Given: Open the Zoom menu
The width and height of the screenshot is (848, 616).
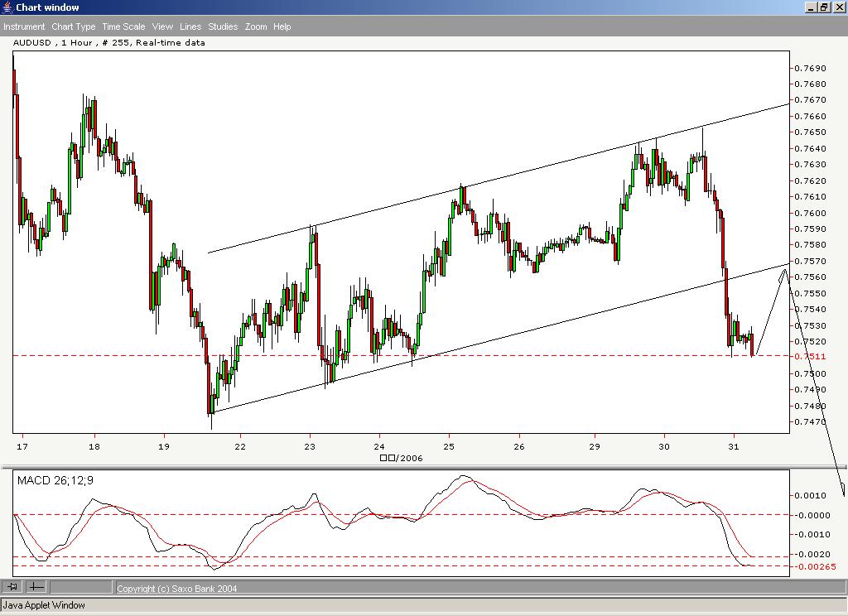Looking at the screenshot, I should pyautogui.click(x=256, y=26).
